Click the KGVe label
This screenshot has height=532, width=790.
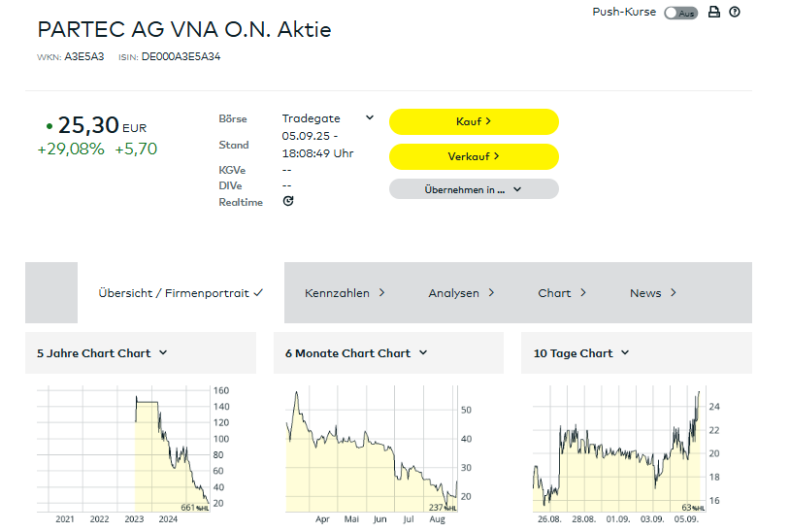point(232,170)
